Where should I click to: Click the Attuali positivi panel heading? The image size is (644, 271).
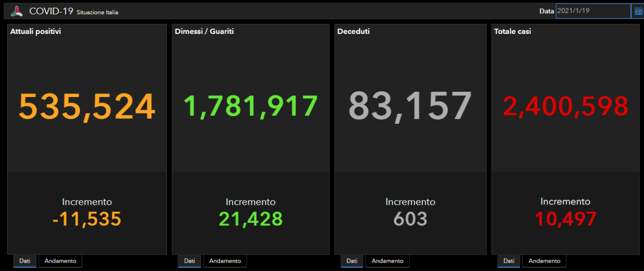(x=36, y=31)
